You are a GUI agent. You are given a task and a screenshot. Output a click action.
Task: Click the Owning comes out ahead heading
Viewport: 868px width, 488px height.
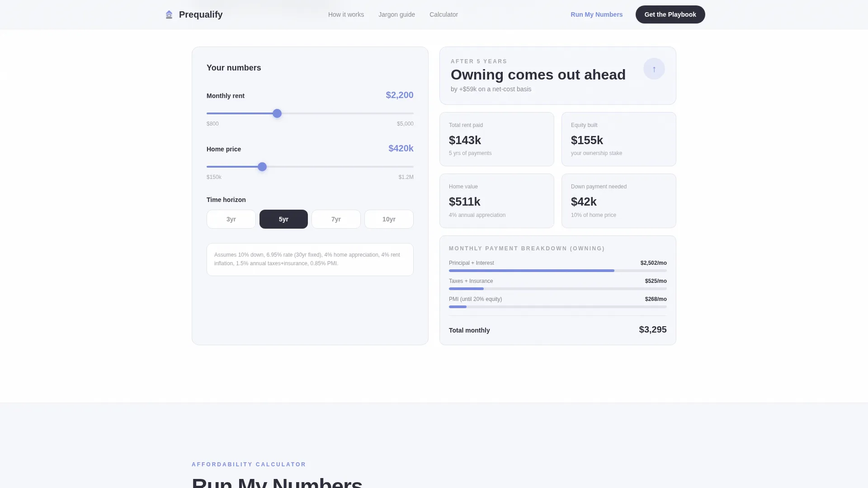tap(538, 75)
